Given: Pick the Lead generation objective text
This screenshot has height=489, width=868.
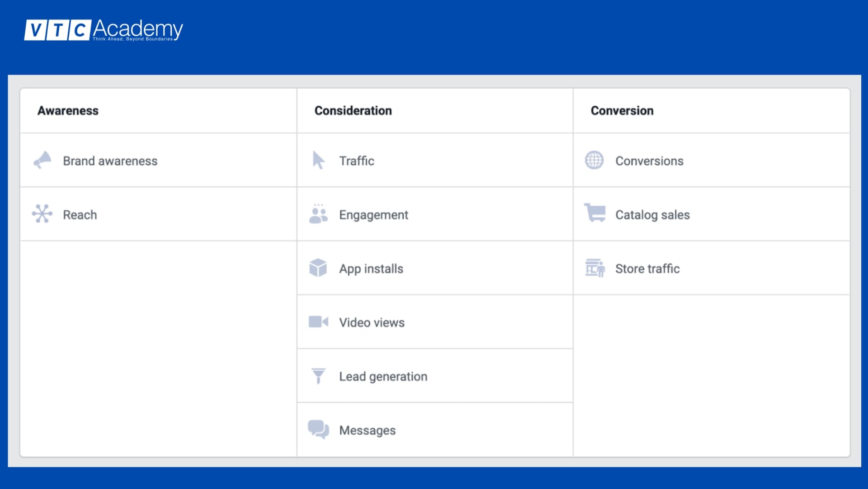Looking at the screenshot, I should 383,376.
